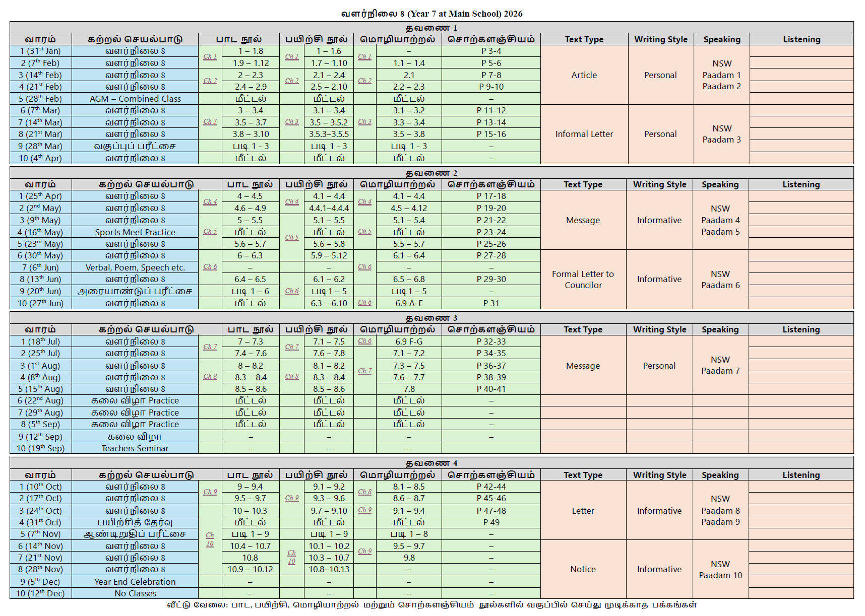This screenshot has width=865, height=616.
Task: Click the 'Notice' text type cell
Action: point(583,569)
